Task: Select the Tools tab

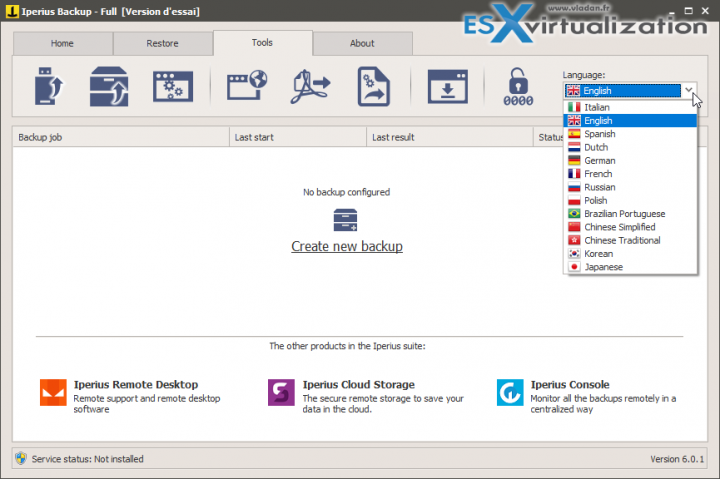Action: (262, 43)
